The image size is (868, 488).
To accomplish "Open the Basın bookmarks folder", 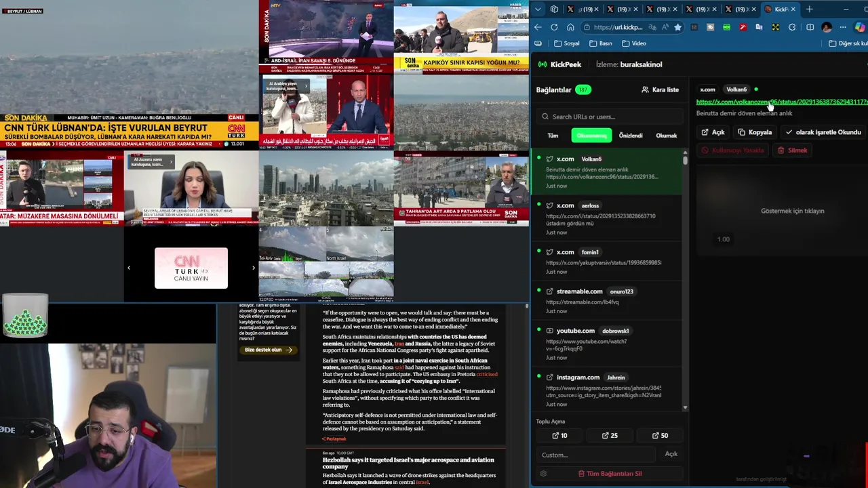I will tap(601, 43).
